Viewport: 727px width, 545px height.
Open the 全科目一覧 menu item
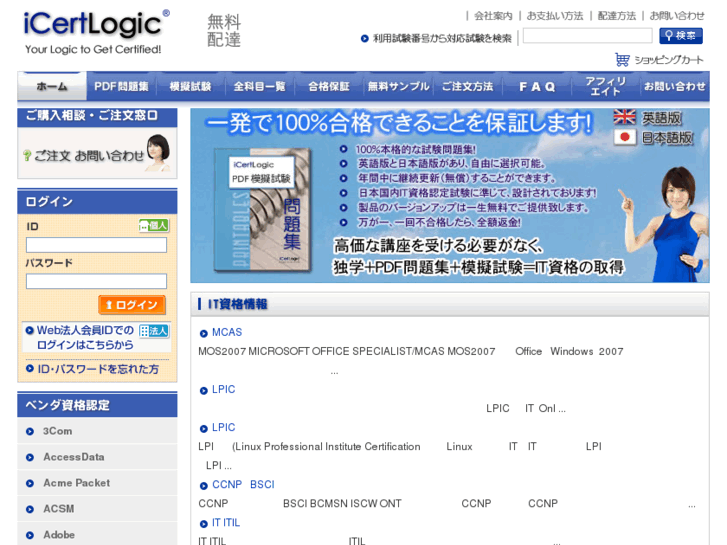point(260,86)
